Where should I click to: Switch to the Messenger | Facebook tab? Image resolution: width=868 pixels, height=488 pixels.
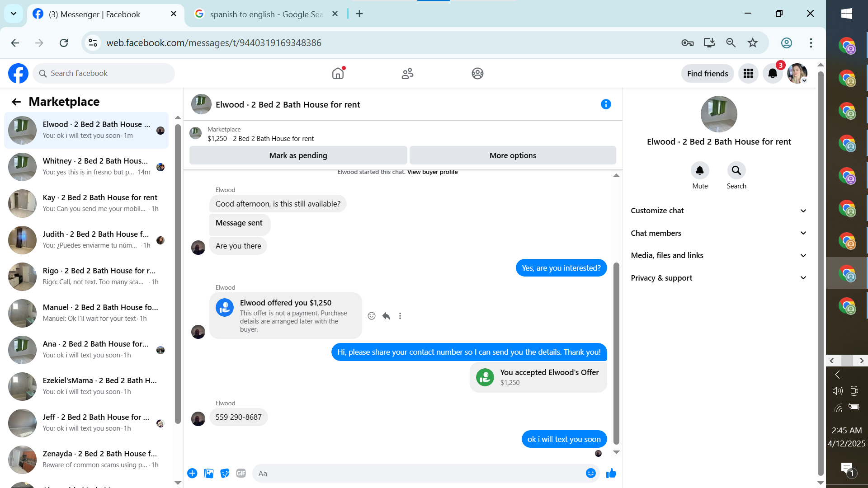click(106, 14)
